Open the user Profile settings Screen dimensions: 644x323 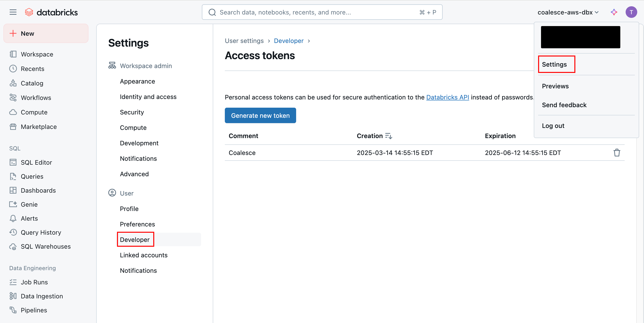pyautogui.click(x=129, y=209)
